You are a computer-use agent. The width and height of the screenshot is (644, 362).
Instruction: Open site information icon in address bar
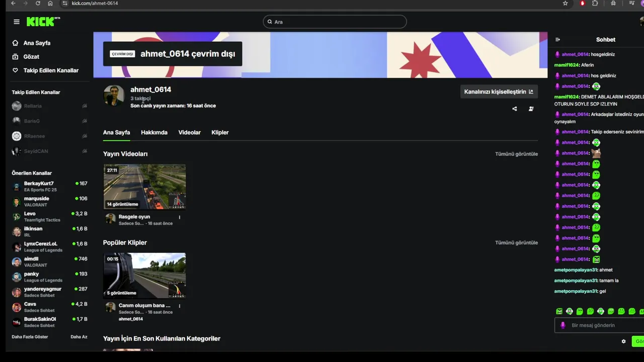tap(64, 3)
